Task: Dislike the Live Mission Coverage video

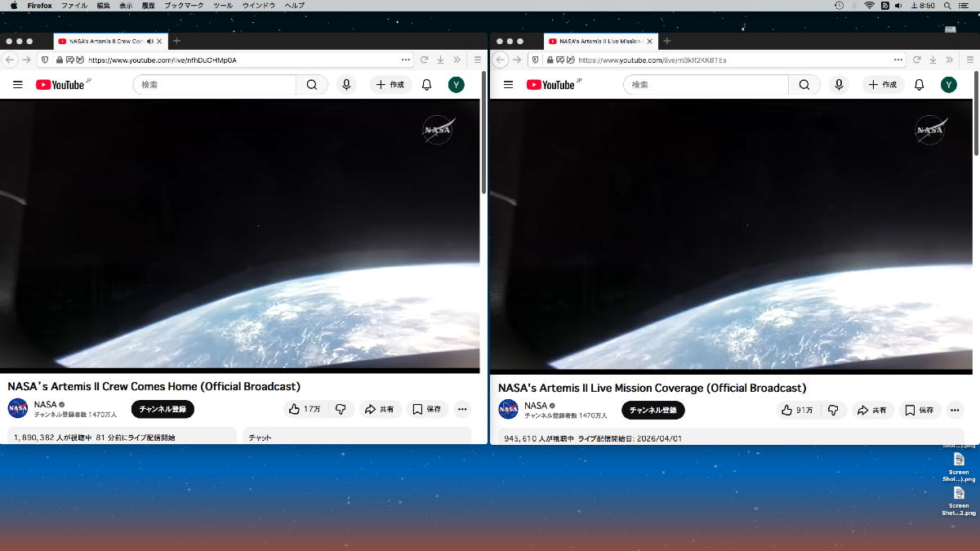Action: 833,410
